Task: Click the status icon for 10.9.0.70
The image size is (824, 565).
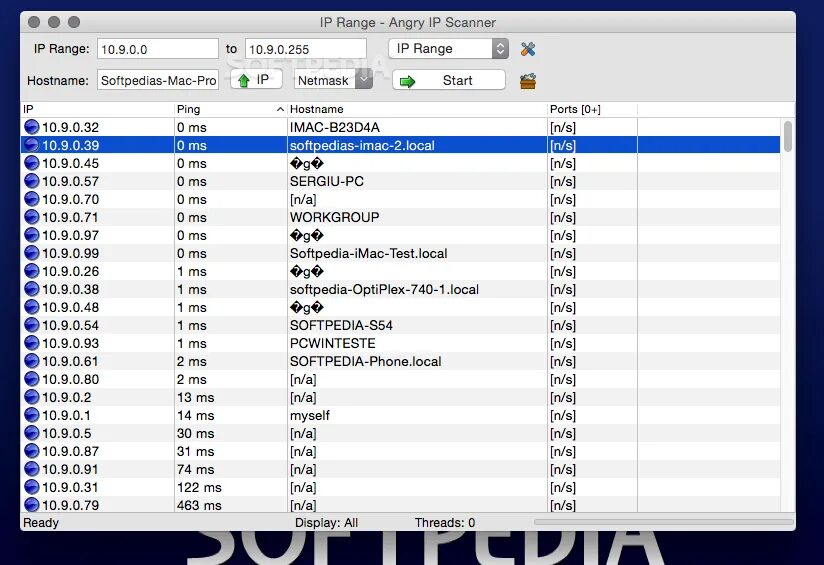Action: 32,199
